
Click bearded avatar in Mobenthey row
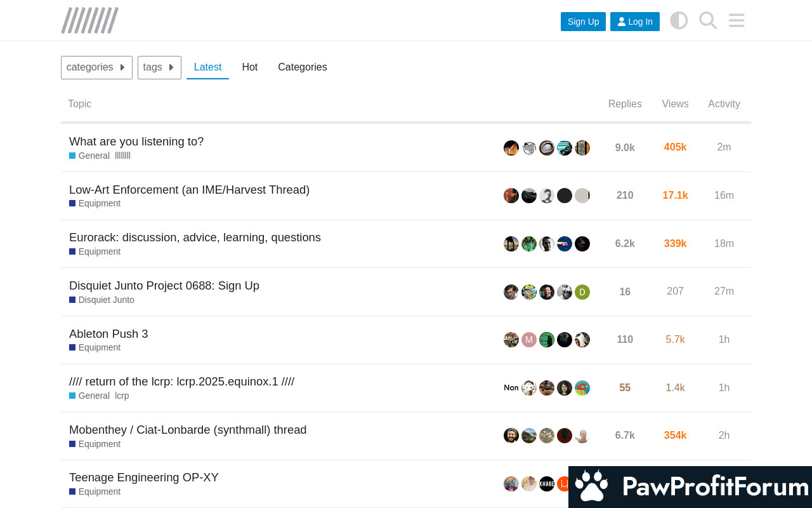[511, 436]
